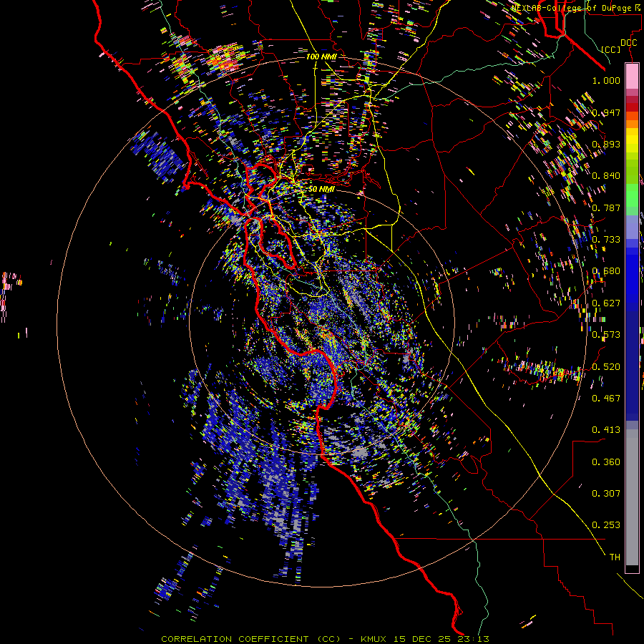The width and height of the screenshot is (644, 644).
Task: Select the bright green band of color scale
Action: point(632,195)
